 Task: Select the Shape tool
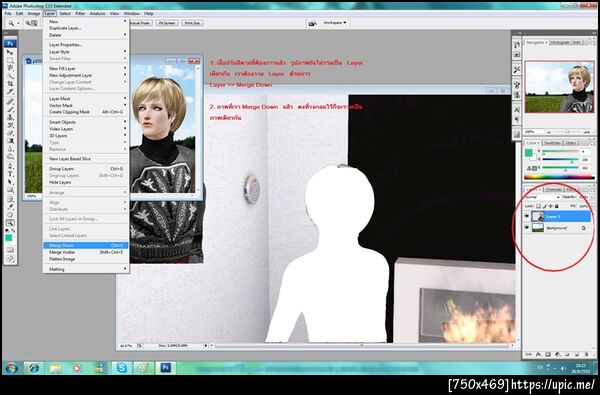click(10, 190)
